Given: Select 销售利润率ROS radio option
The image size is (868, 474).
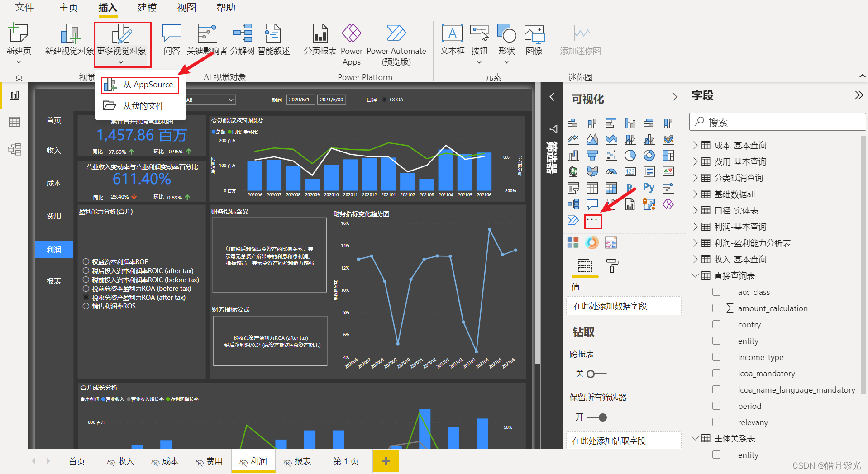Looking at the screenshot, I should pyautogui.click(x=86, y=306).
